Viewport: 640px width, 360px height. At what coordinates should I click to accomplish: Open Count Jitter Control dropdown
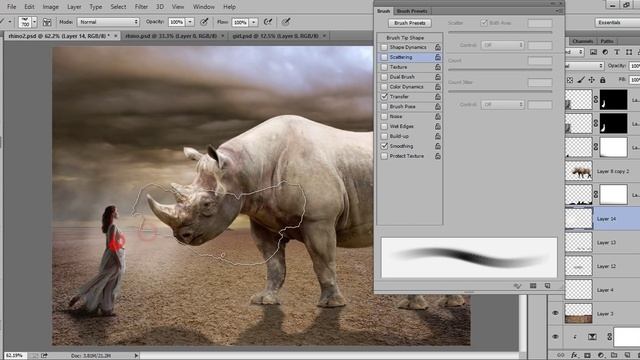coord(502,104)
